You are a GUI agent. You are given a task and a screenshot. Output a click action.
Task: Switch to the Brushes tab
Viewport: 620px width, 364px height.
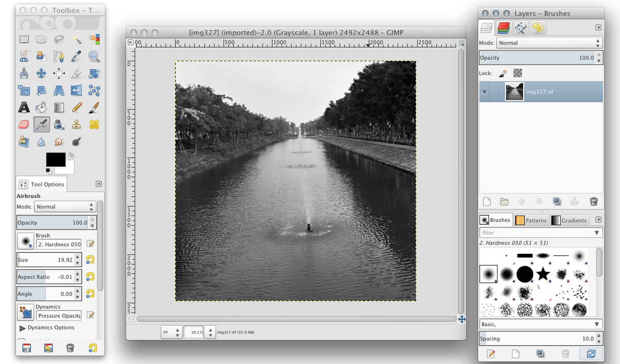click(496, 220)
